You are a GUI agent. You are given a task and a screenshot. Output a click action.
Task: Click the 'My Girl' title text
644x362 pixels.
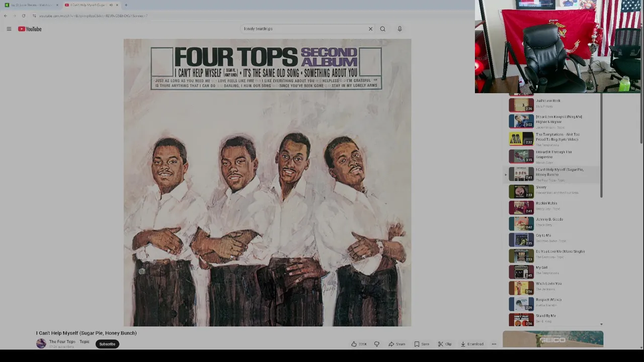541,267
